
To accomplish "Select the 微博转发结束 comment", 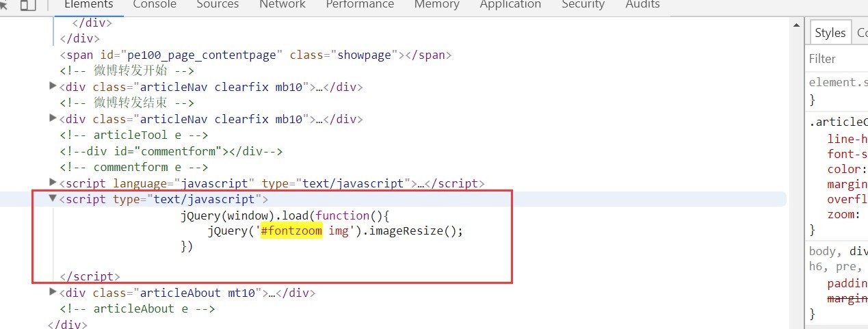I will pyautogui.click(x=127, y=103).
